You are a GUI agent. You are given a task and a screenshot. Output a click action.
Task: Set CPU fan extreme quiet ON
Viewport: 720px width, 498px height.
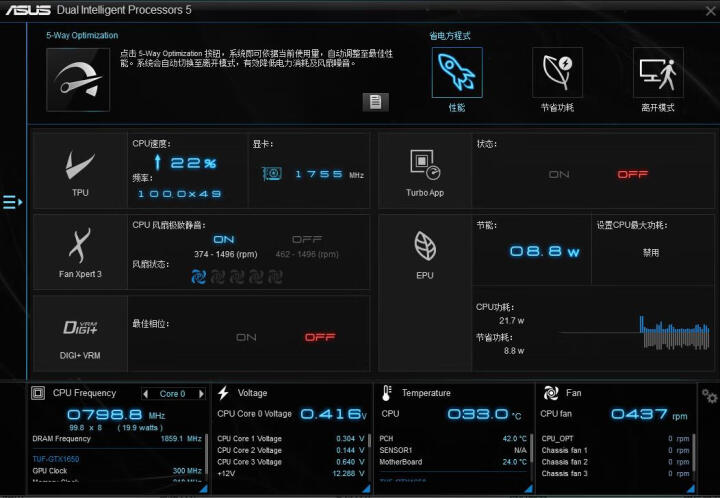pyautogui.click(x=224, y=240)
